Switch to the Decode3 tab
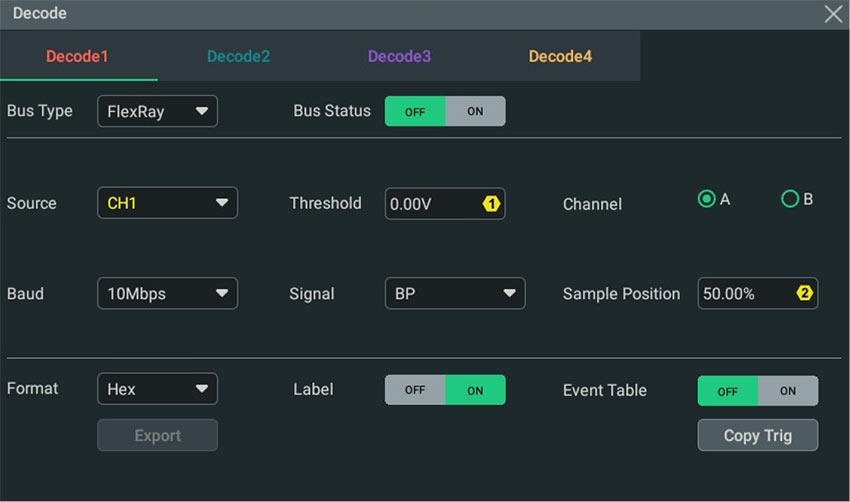The image size is (850, 502). [x=400, y=56]
